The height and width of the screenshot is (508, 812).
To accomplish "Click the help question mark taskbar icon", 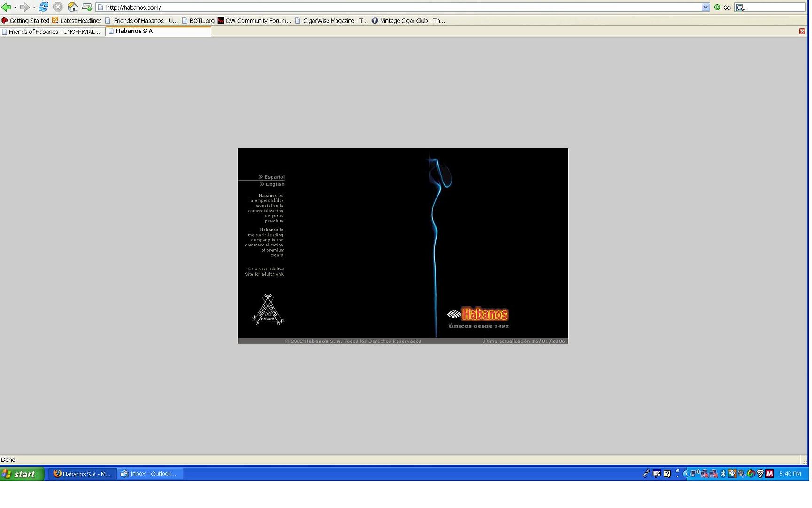I will [667, 474].
